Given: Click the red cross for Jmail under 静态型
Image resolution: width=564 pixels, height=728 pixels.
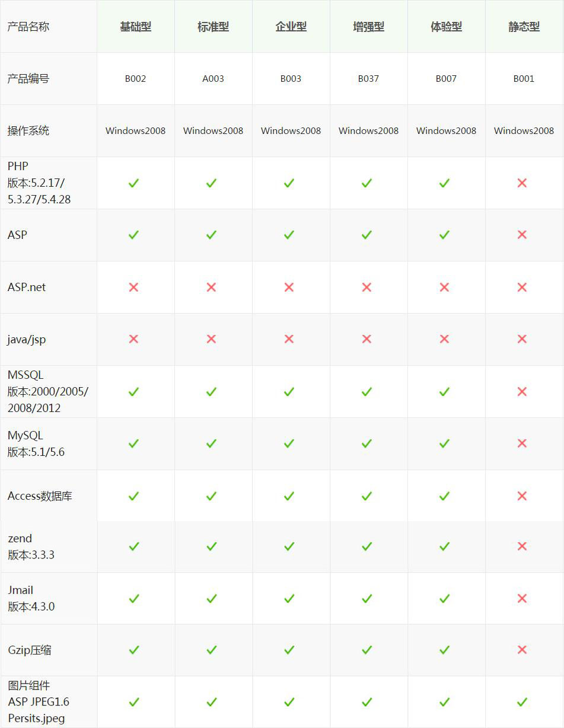Looking at the screenshot, I should tap(522, 599).
